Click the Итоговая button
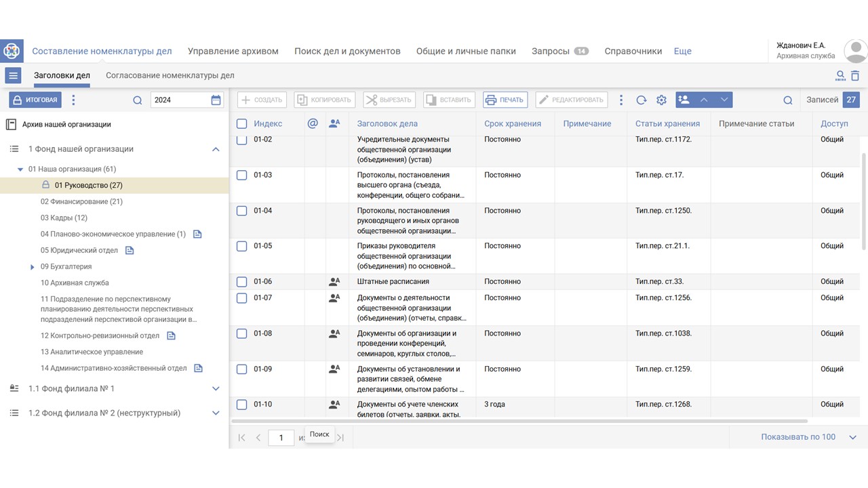Viewport: 868px width, 488px height. click(x=35, y=100)
